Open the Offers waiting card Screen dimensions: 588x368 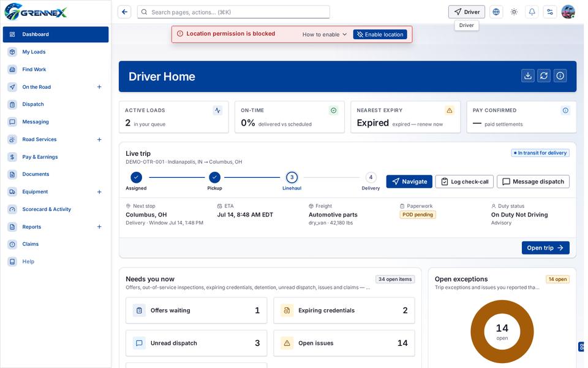coord(196,310)
